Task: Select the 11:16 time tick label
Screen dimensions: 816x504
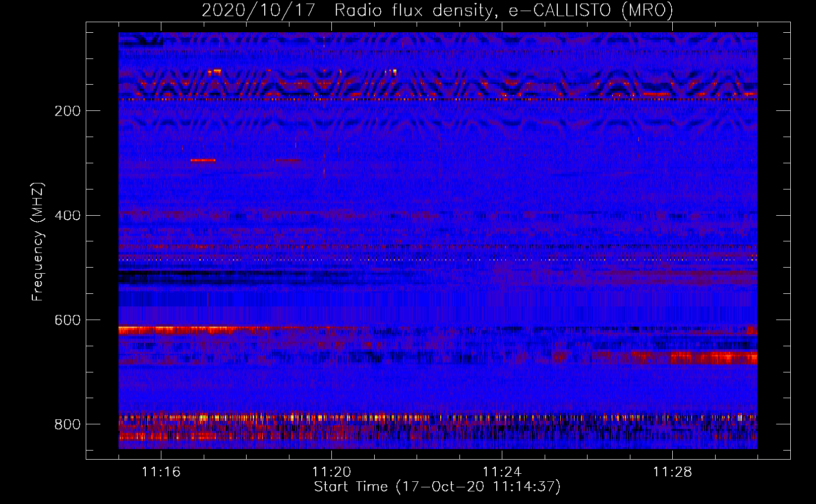Action: pos(161,472)
